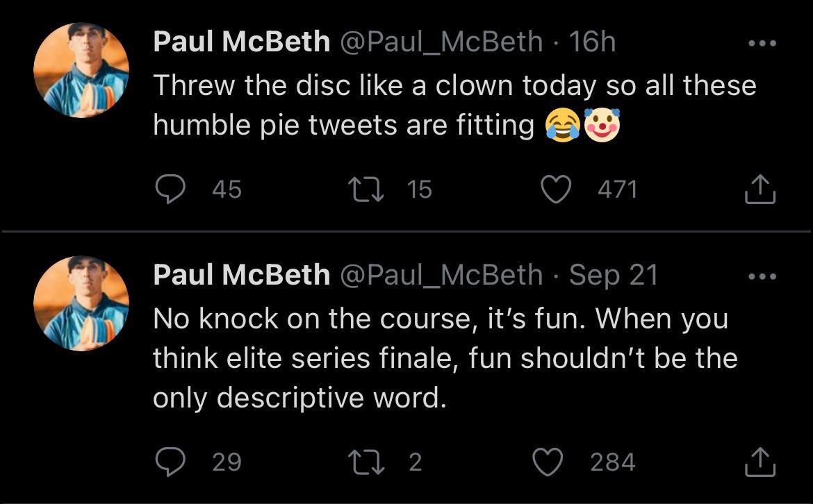The image size is (813, 504).
Task: Click the crying-laughing emoji
Action: 562,126
